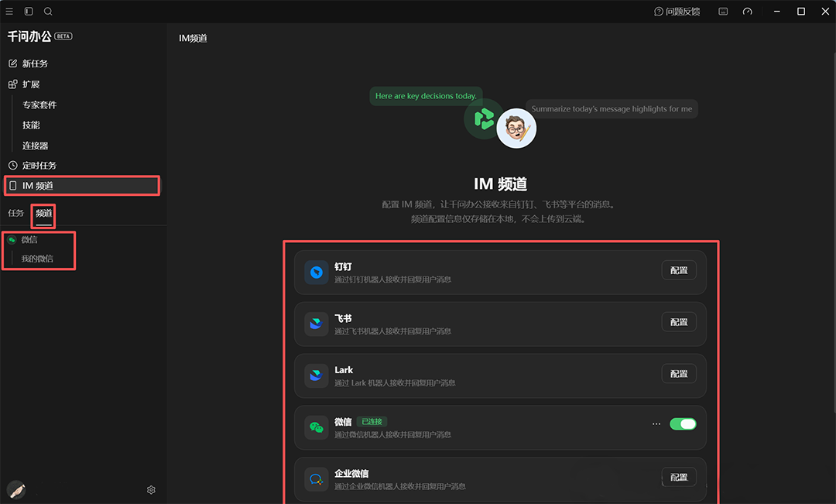Click the keyboard icon in title bar

pyautogui.click(x=723, y=12)
